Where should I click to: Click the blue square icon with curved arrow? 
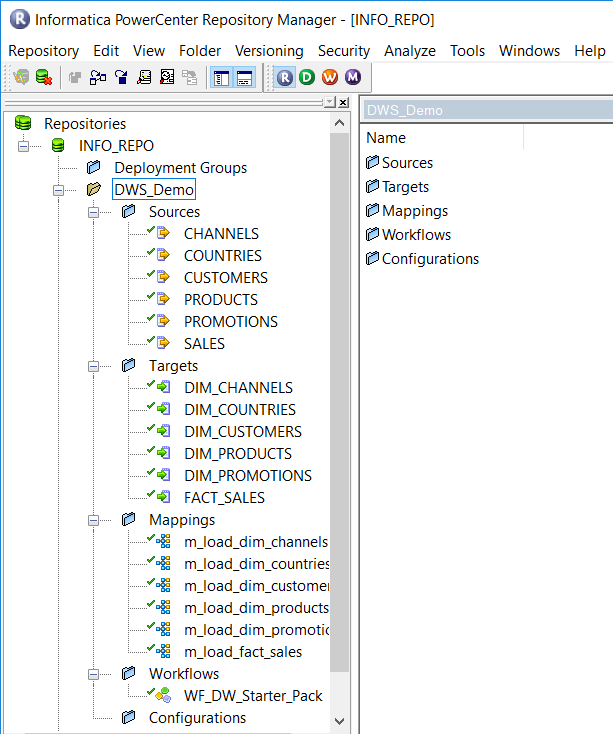point(121,77)
